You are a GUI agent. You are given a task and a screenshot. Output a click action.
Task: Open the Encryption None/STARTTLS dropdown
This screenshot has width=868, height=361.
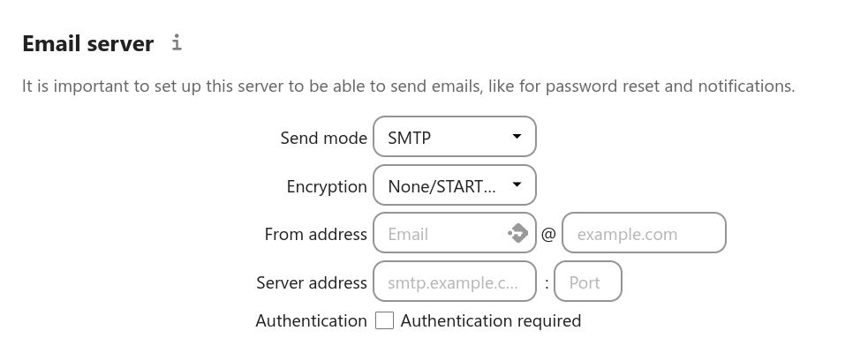pyautogui.click(x=455, y=185)
